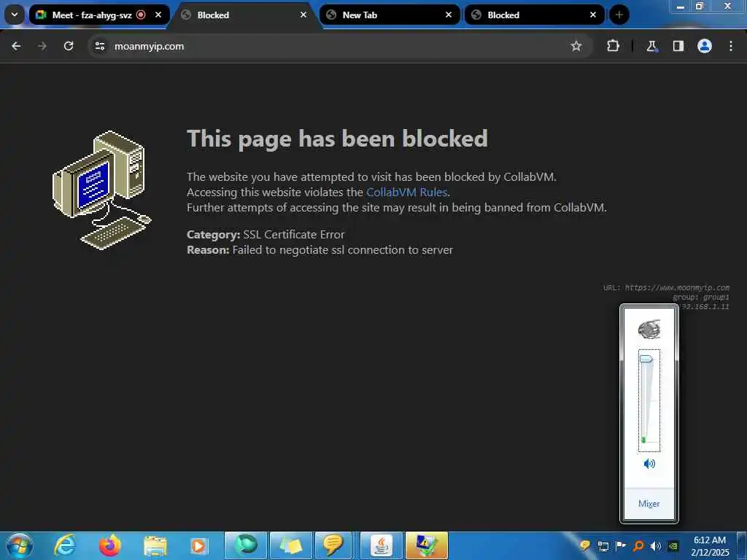Close the last Blocked tab
This screenshot has height=560, width=747.
[593, 15]
